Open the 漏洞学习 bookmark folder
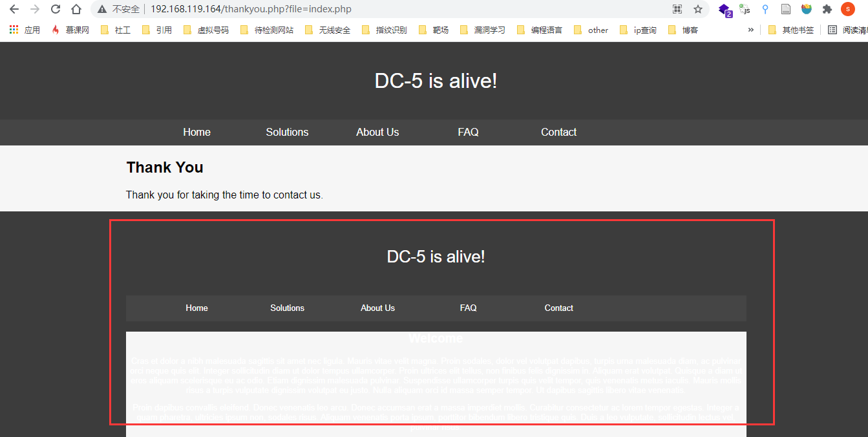Image resolution: width=868 pixels, height=437 pixels. click(x=483, y=30)
